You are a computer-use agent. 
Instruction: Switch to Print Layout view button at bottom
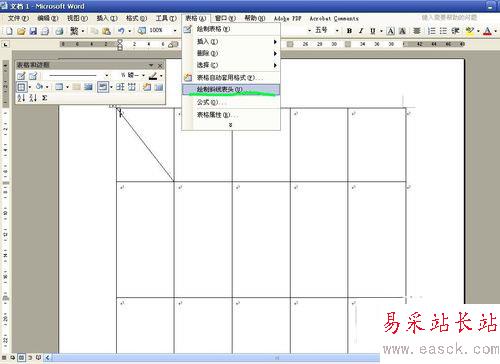click(21, 358)
